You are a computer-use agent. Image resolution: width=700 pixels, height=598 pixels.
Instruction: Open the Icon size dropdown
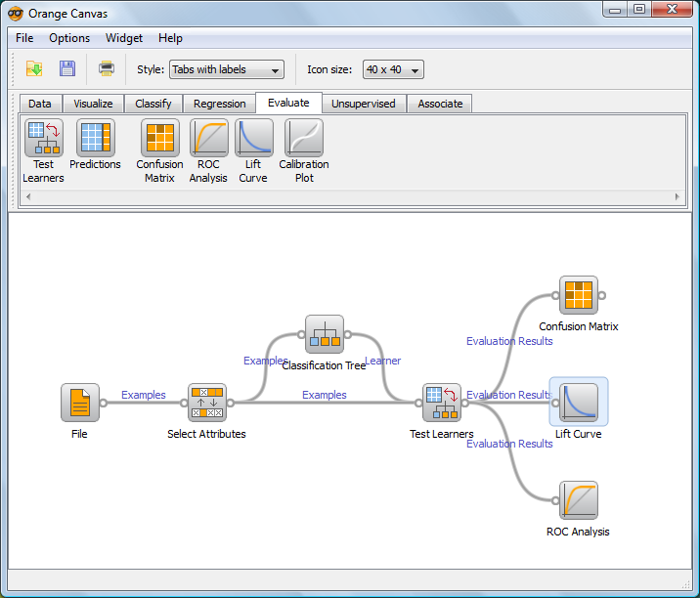tap(393, 69)
